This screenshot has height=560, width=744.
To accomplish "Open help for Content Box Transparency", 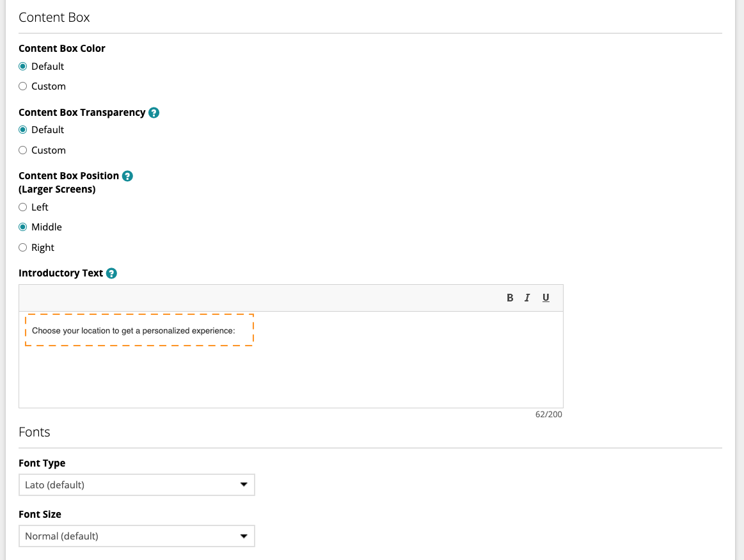I will (154, 113).
